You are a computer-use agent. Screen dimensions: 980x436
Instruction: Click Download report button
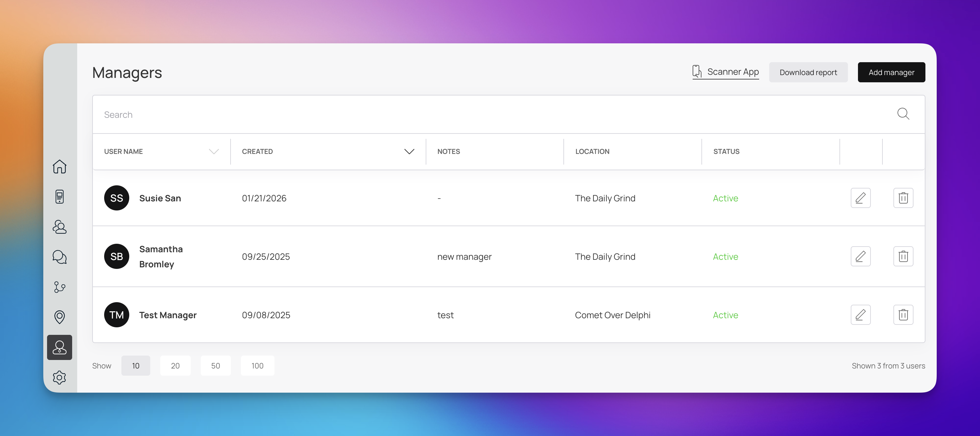coord(808,72)
